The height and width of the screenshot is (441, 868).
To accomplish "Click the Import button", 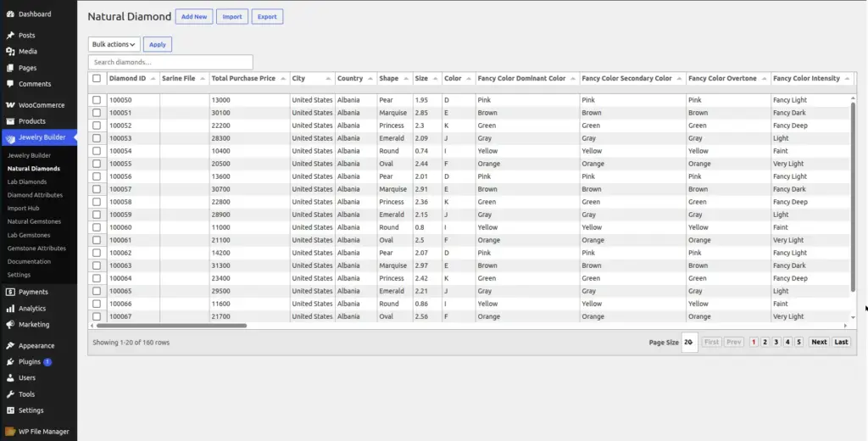I will pyautogui.click(x=232, y=17).
